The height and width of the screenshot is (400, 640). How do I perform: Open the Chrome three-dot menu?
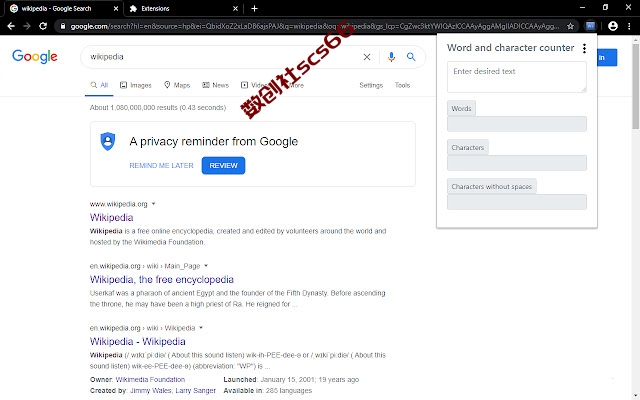click(629, 26)
